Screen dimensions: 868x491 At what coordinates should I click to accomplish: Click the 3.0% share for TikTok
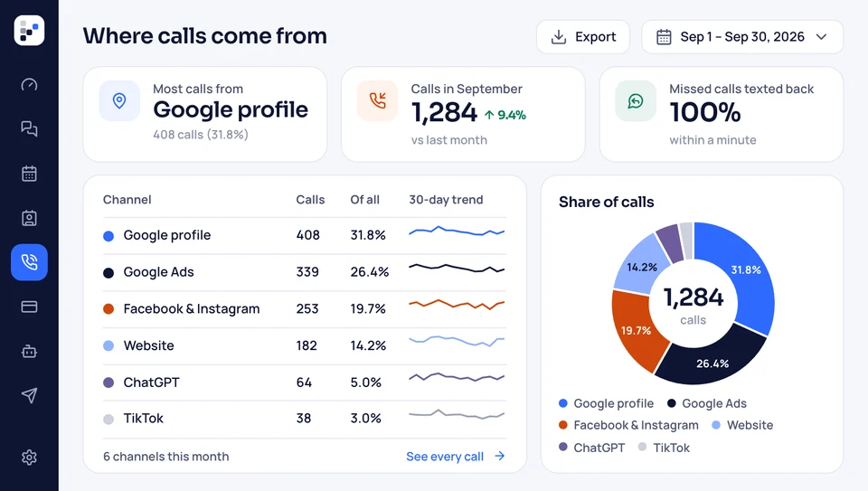click(366, 419)
